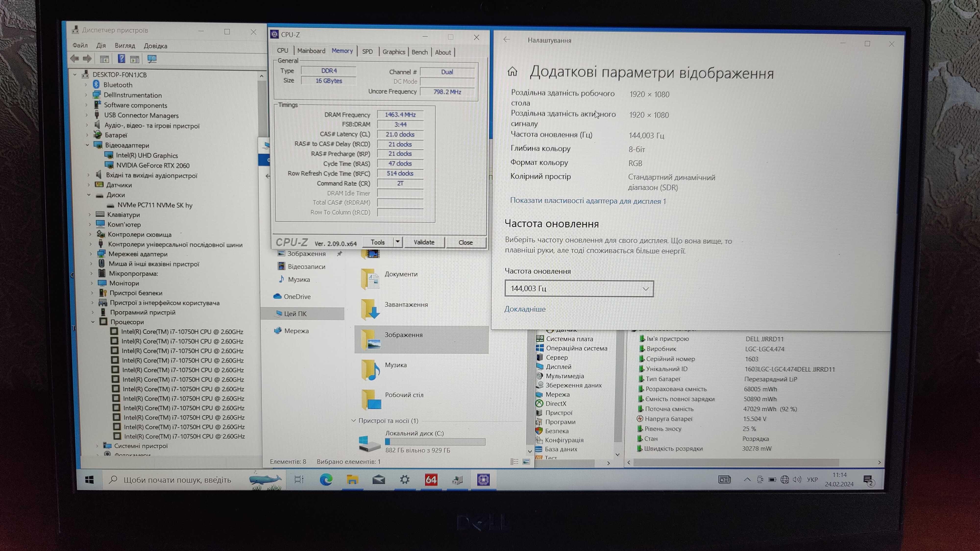Select Intel(R) UHD Graphics adapter
This screenshot has width=980, height=551.
click(147, 155)
